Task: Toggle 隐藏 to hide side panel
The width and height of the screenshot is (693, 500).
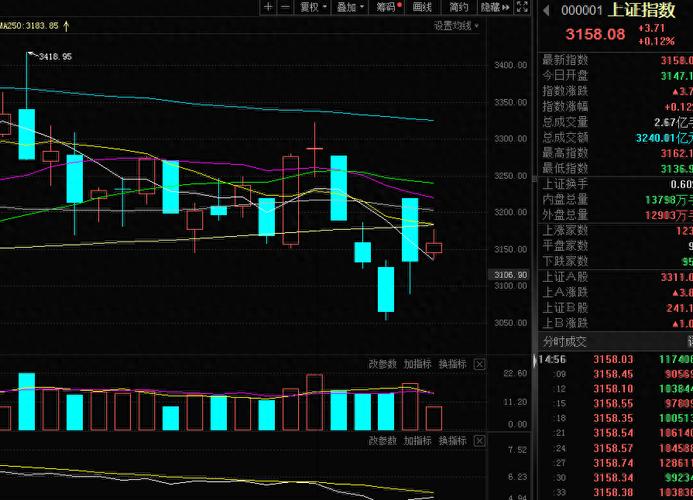Action: click(x=490, y=7)
